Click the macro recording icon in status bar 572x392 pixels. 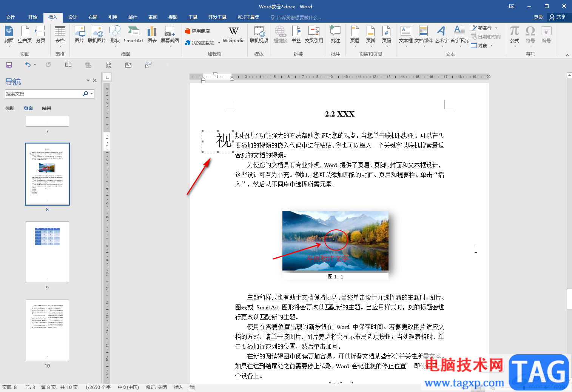pyautogui.click(x=192, y=387)
